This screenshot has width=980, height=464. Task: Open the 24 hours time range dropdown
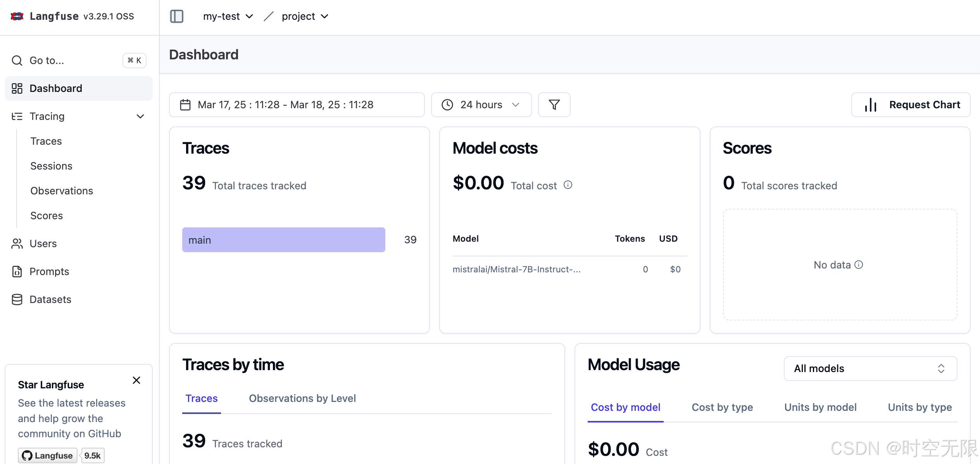tap(481, 105)
